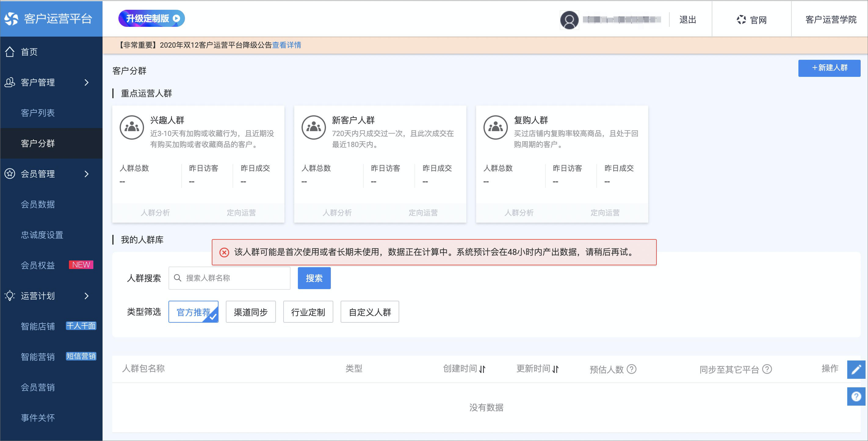Click the 新客户人群 group icon

tap(314, 127)
